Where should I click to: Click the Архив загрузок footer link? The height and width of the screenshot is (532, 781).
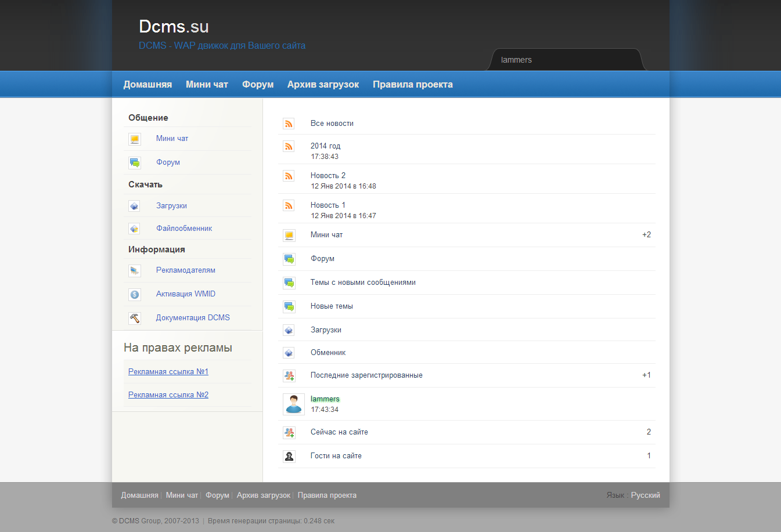(x=264, y=495)
